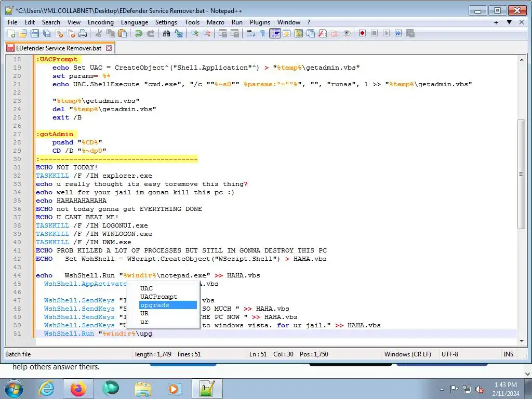Choose uppercase 'UR' in autocomplete list
The width and height of the screenshot is (532, 399).
[168, 313]
